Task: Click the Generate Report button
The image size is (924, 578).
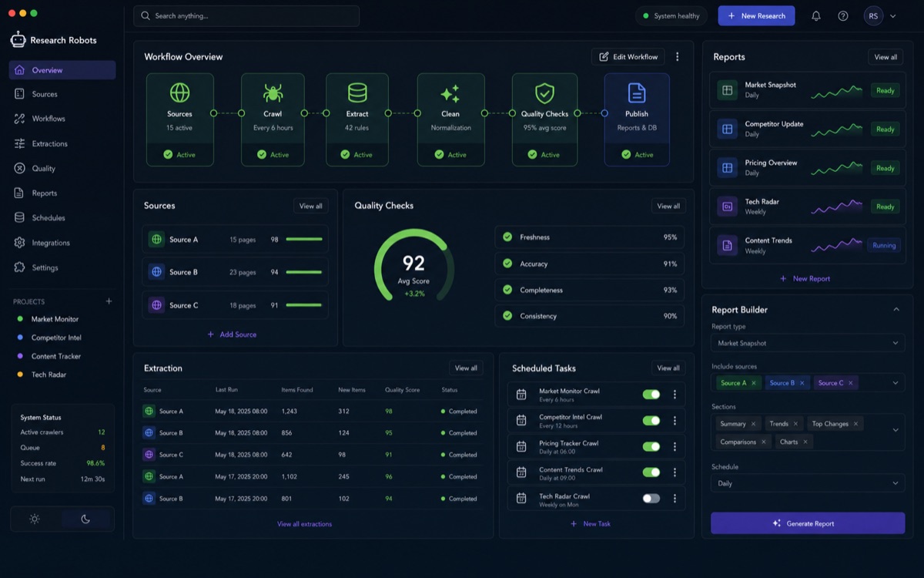Action: coord(808,523)
